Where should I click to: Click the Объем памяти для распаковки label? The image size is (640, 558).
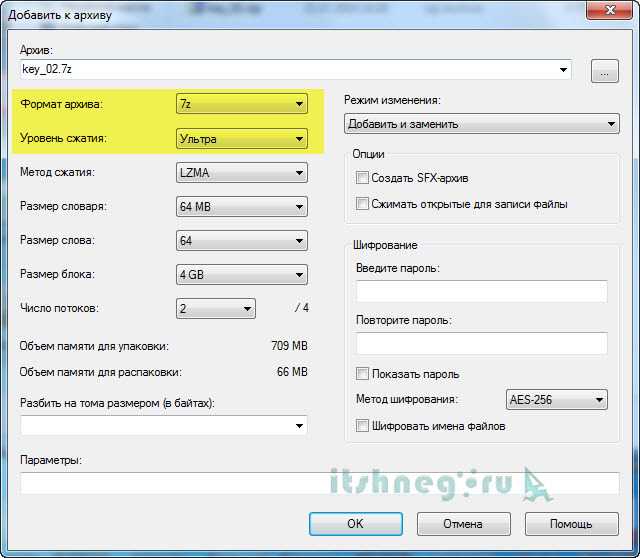tap(101, 372)
